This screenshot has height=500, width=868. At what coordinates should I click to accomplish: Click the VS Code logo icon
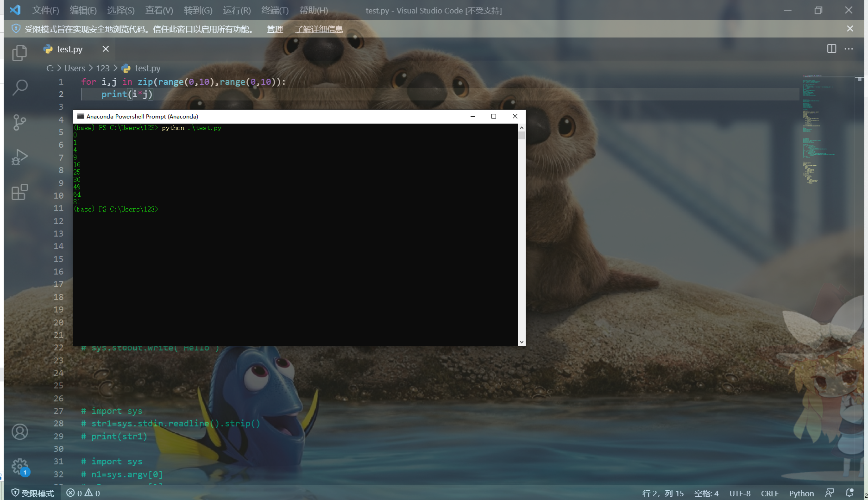click(x=15, y=10)
